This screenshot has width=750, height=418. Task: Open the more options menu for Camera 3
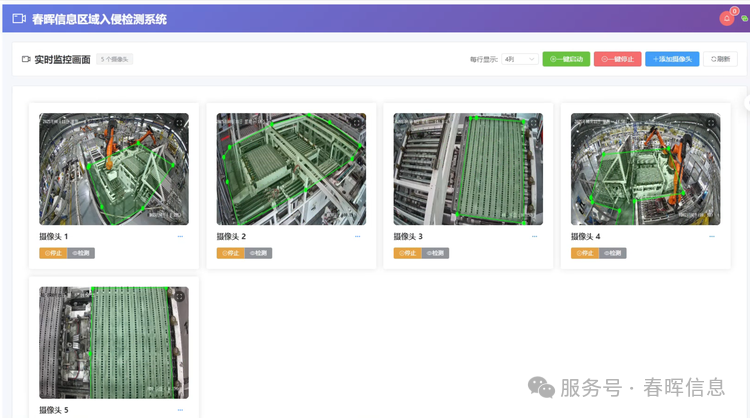pos(535,236)
